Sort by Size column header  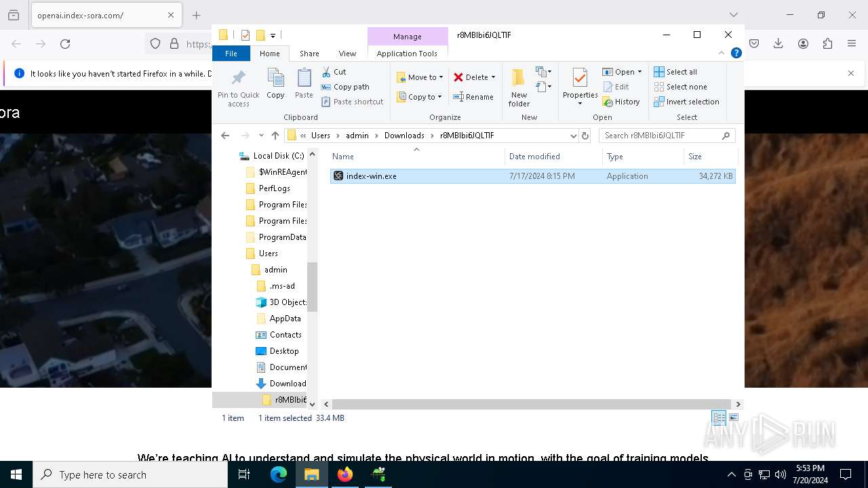click(x=710, y=157)
